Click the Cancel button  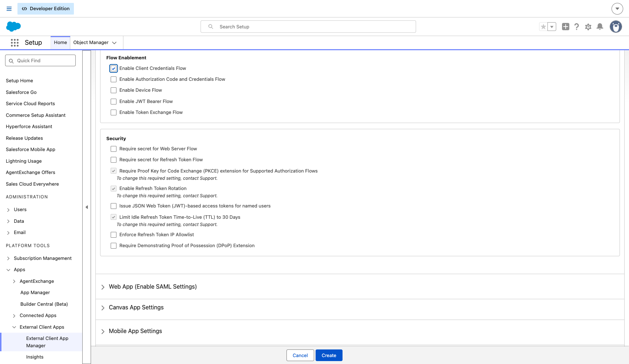tap(300, 355)
